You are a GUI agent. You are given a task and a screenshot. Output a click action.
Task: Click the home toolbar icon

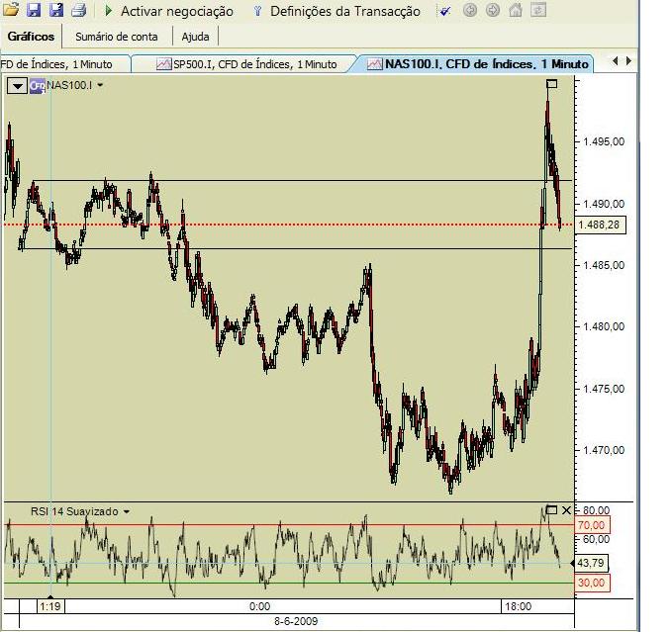(x=516, y=10)
